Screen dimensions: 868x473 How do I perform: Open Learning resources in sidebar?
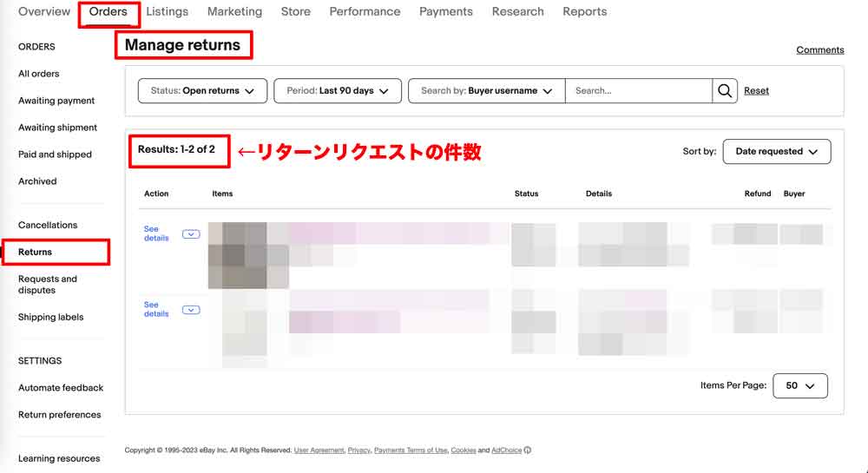59,458
